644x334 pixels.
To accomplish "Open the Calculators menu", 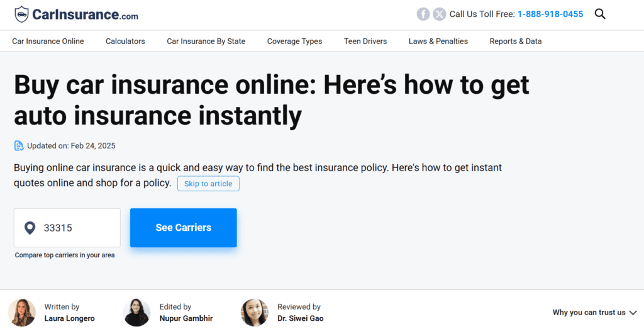I will coord(125,41).
